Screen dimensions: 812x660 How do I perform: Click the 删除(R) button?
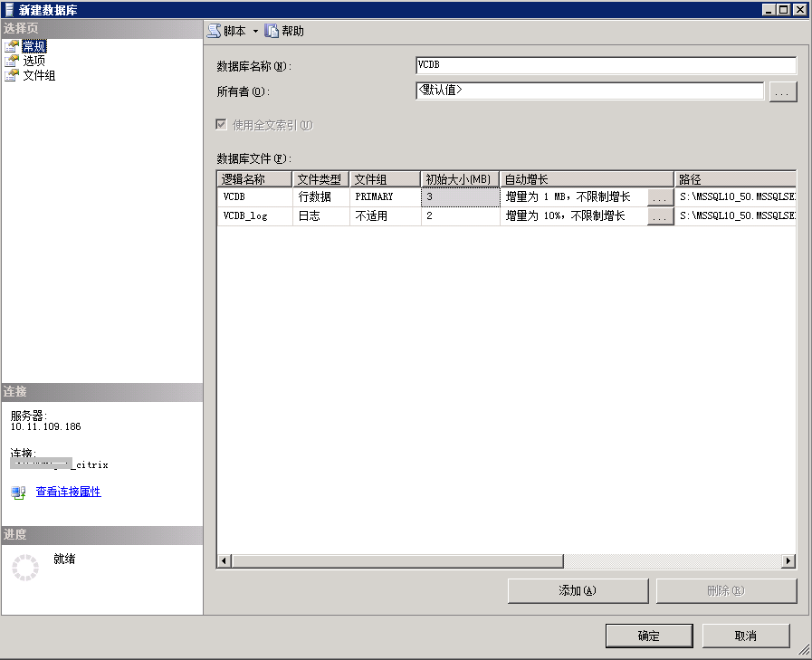coord(727,591)
